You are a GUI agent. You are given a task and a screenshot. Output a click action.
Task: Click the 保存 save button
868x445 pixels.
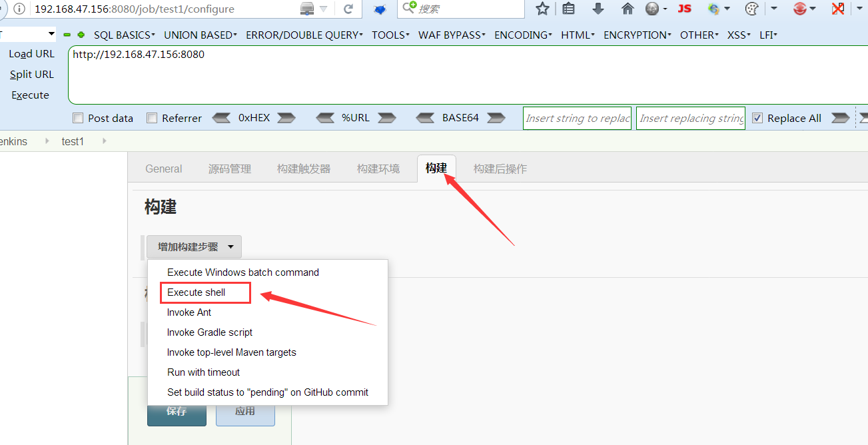176,411
